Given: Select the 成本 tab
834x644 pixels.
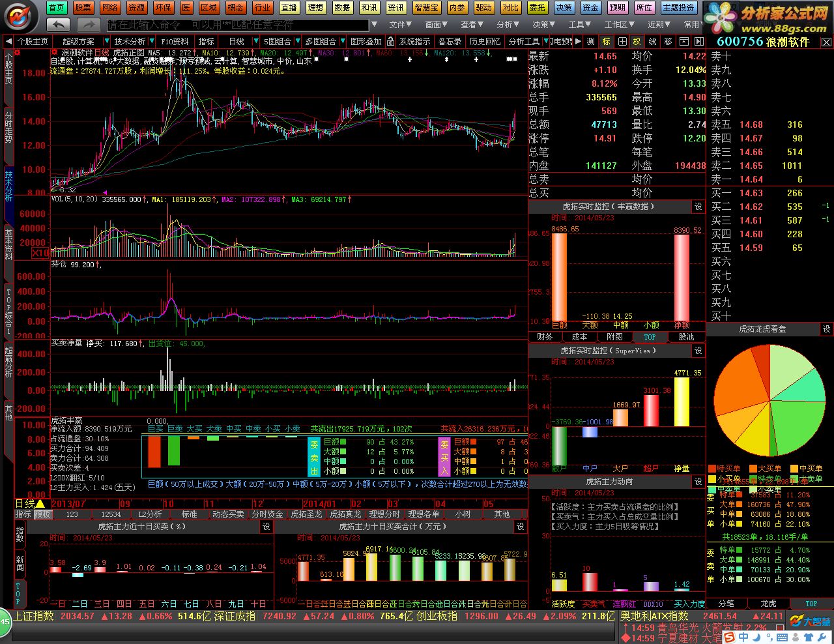Looking at the screenshot, I should (x=579, y=337).
